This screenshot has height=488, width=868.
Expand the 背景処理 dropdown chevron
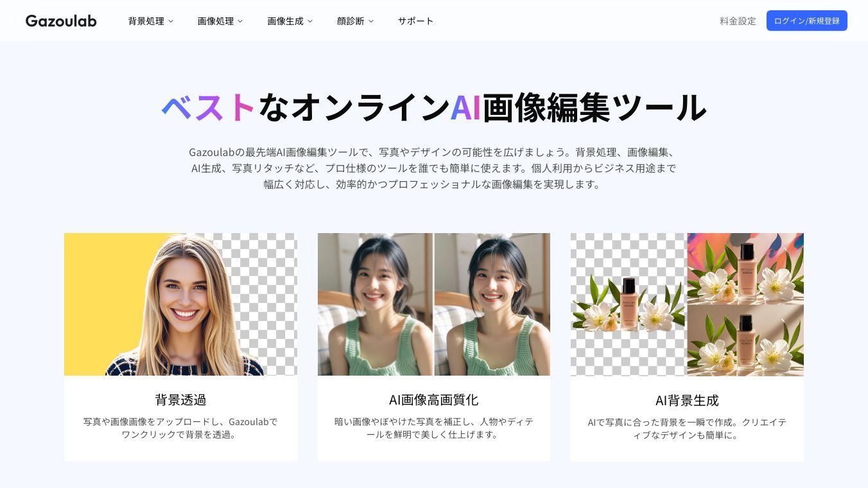(x=171, y=21)
